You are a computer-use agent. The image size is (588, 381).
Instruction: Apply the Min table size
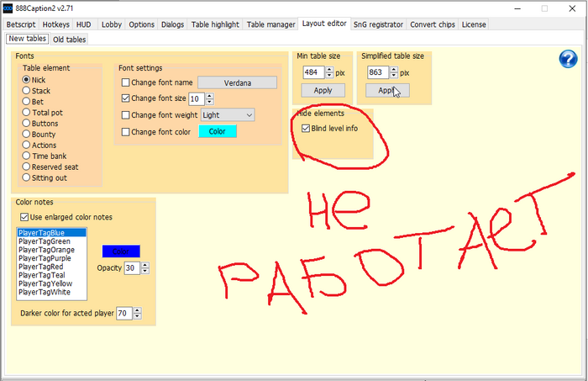[323, 91]
